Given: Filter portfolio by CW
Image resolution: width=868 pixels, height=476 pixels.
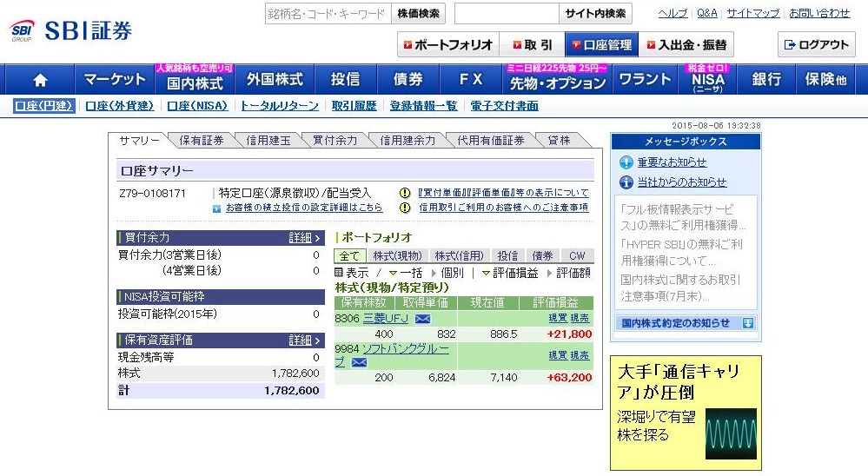Looking at the screenshot, I should tap(577, 255).
